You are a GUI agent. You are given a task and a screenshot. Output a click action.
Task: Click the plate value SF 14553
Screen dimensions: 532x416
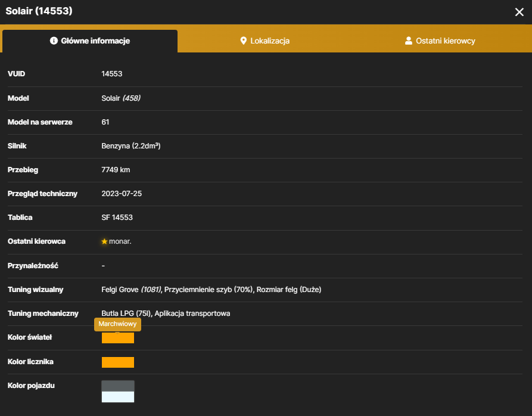click(x=117, y=218)
